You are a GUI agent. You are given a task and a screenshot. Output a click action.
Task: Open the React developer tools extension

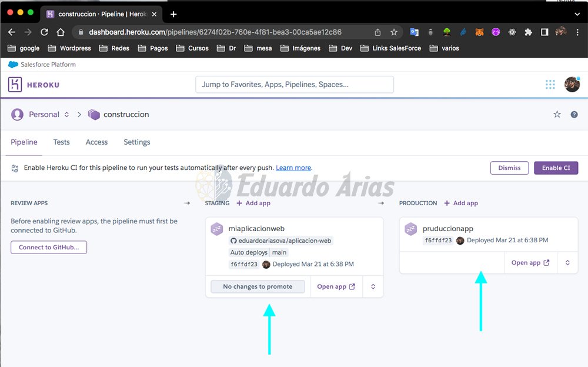(x=512, y=32)
